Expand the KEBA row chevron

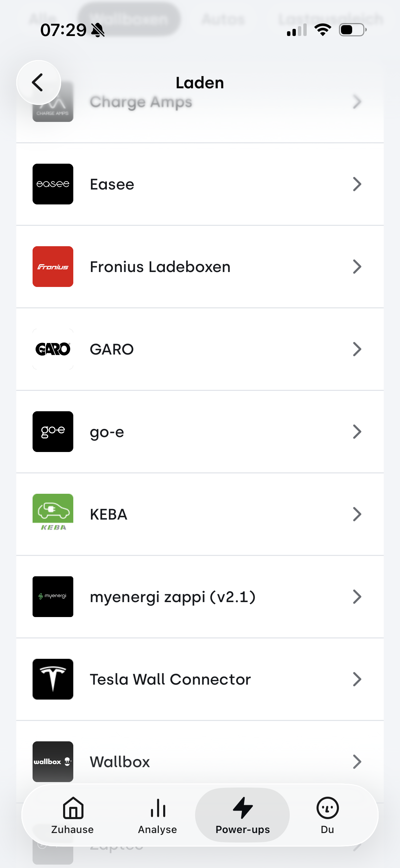pyautogui.click(x=357, y=514)
